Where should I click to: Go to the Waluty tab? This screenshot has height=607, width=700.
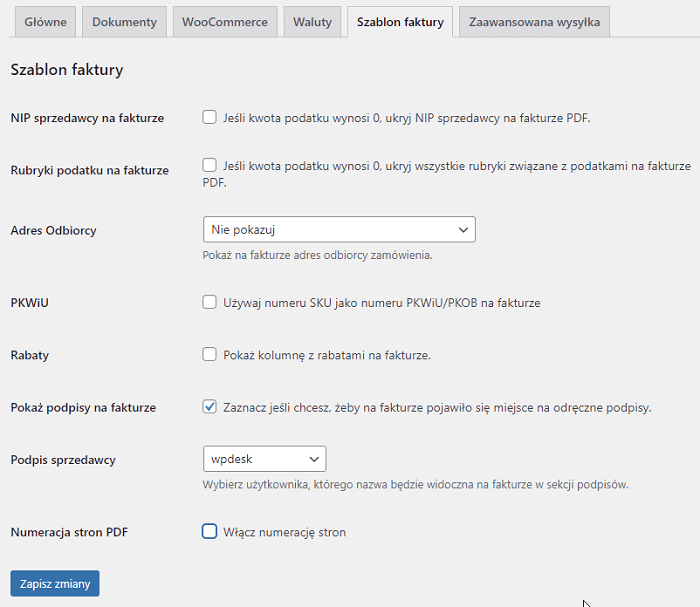[312, 22]
